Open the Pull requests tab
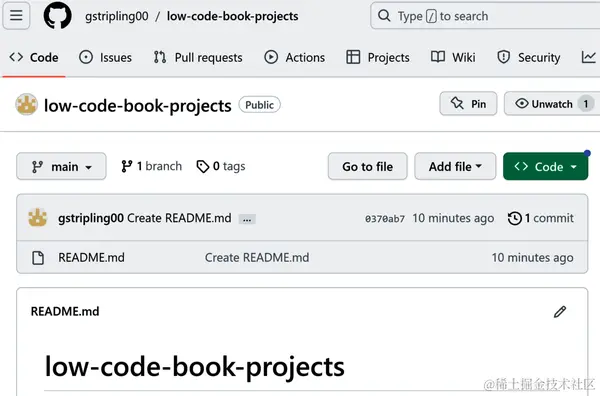600x396 pixels. (198, 57)
